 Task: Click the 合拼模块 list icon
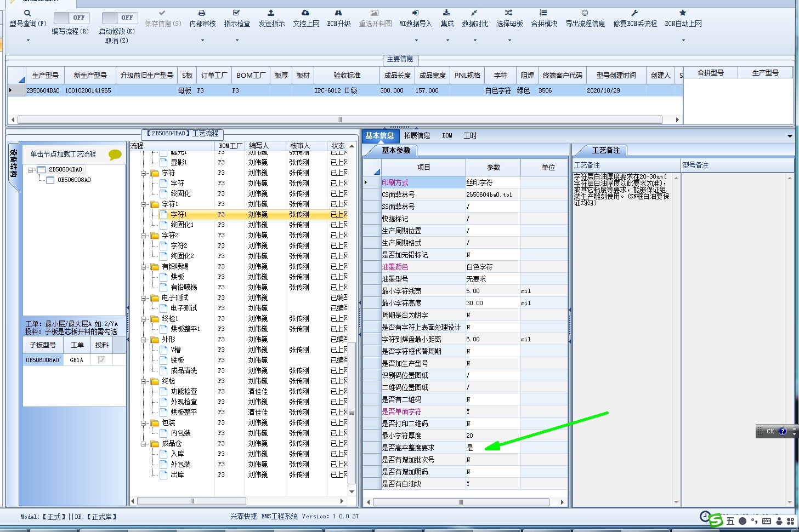pyautogui.click(x=543, y=13)
